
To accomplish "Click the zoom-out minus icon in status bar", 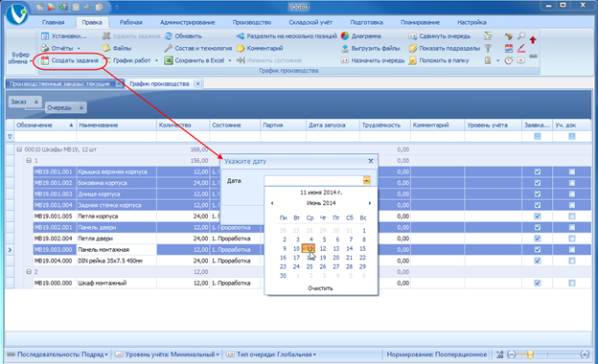I will (512, 354).
